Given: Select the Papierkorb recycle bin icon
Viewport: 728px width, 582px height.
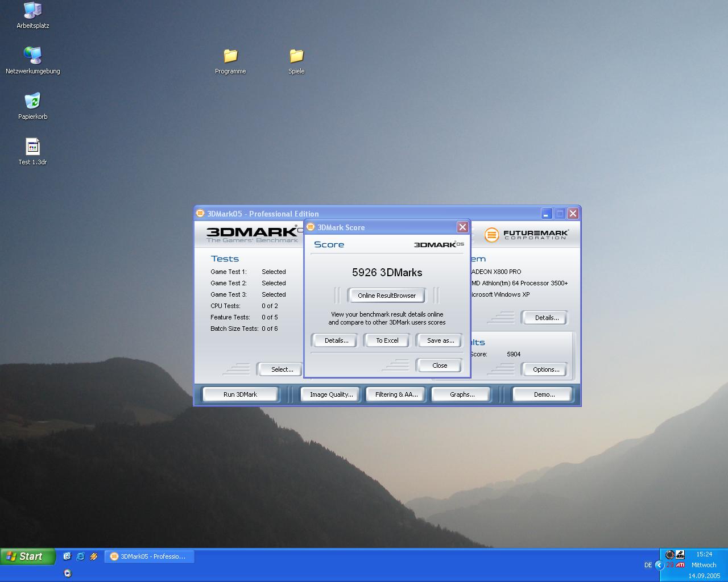Looking at the screenshot, I should [x=32, y=106].
